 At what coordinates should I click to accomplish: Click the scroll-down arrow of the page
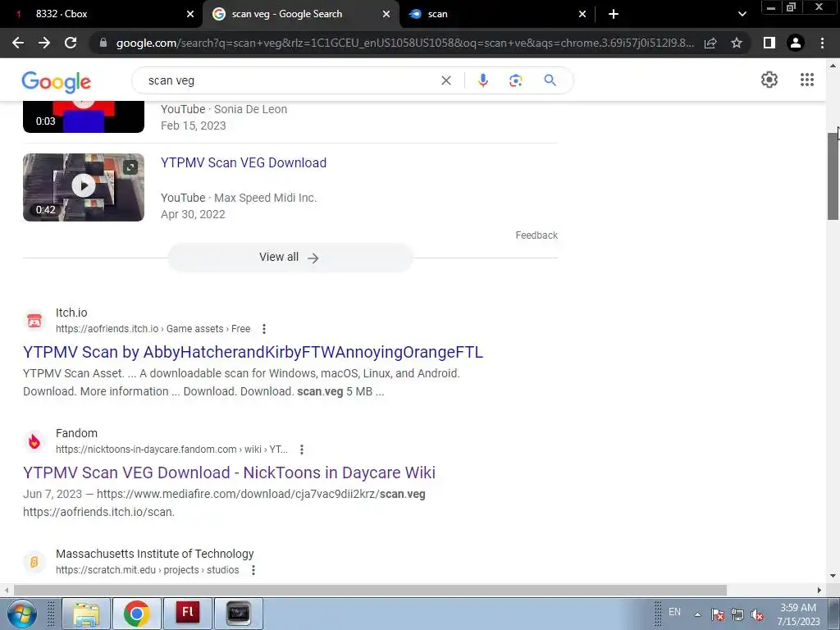[833, 576]
